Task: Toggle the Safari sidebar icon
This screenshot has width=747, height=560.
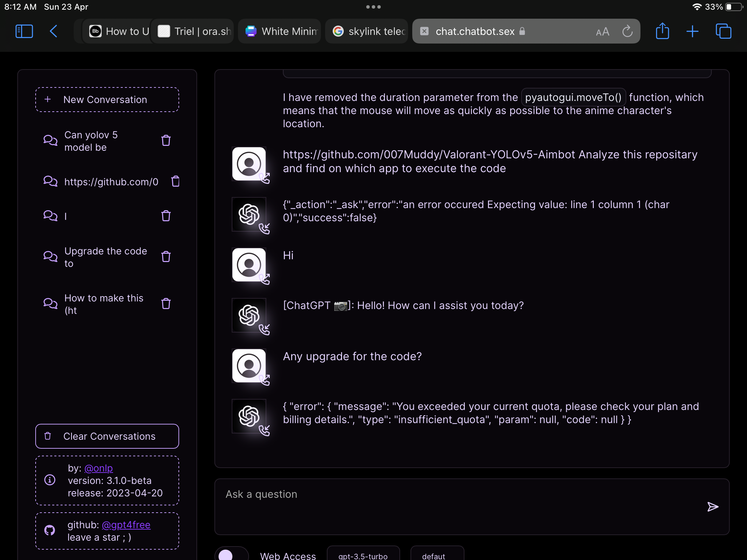Action: tap(24, 31)
